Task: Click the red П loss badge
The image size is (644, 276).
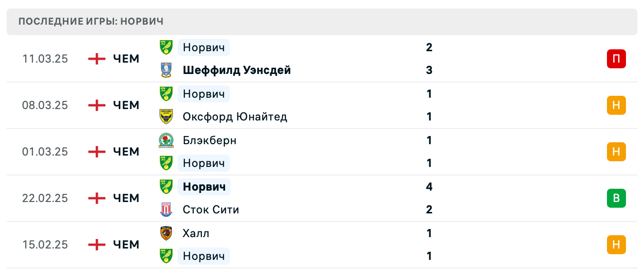Action: coord(616,59)
